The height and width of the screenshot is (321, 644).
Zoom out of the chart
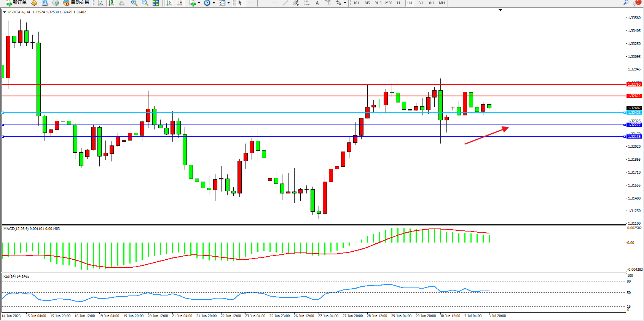(145, 3)
